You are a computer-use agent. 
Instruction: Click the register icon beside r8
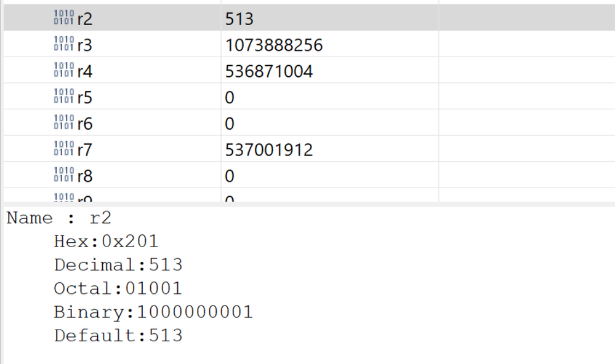[x=63, y=176]
